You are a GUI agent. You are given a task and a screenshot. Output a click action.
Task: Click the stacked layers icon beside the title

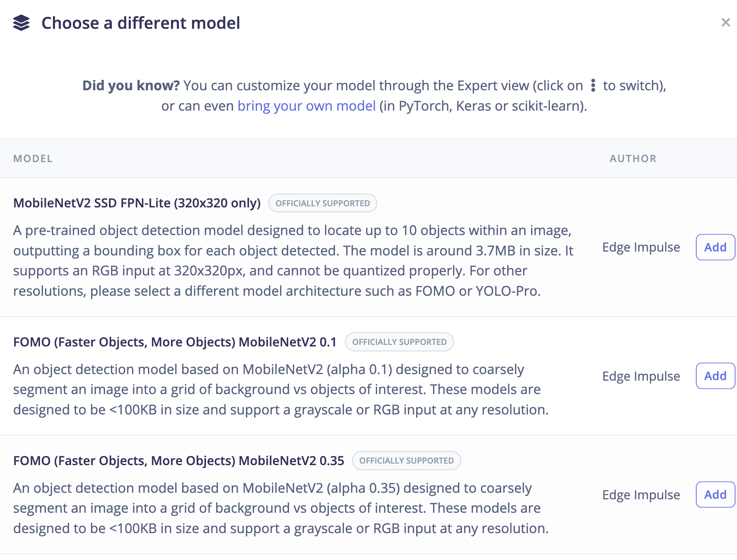click(21, 23)
